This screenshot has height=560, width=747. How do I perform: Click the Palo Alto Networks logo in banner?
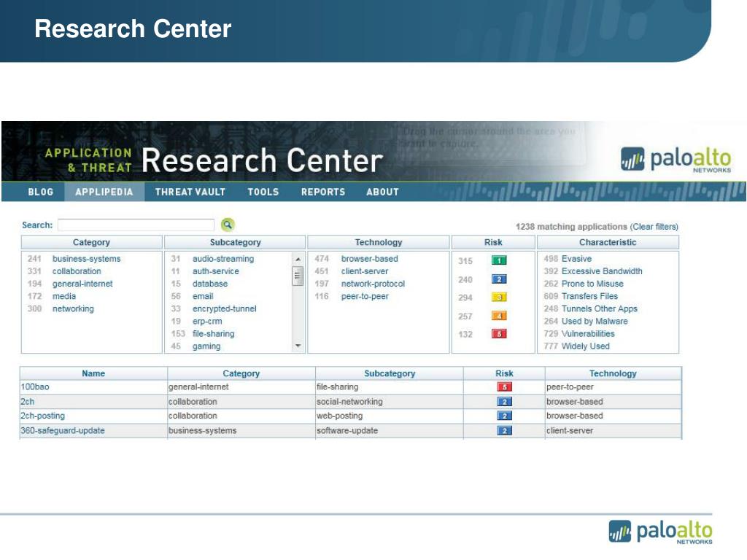pyautogui.click(x=676, y=159)
